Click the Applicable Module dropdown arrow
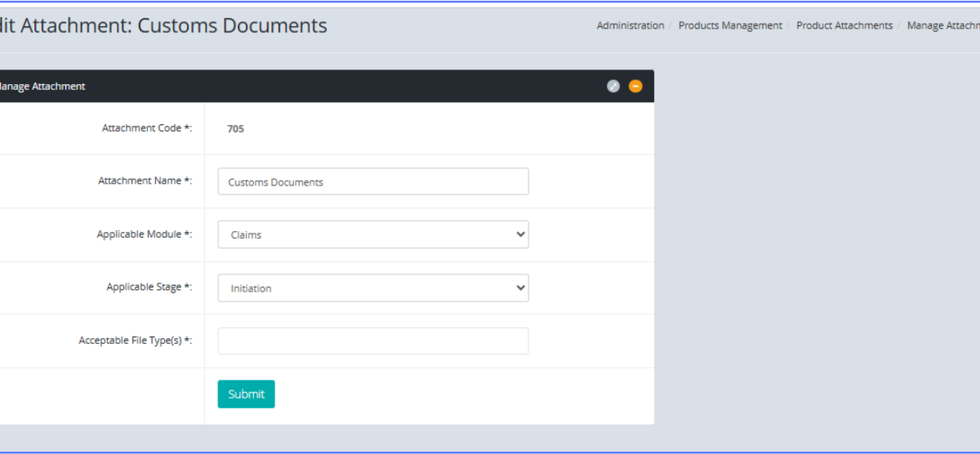The height and width of the screenshot is (454, 980). coord(521,234)
